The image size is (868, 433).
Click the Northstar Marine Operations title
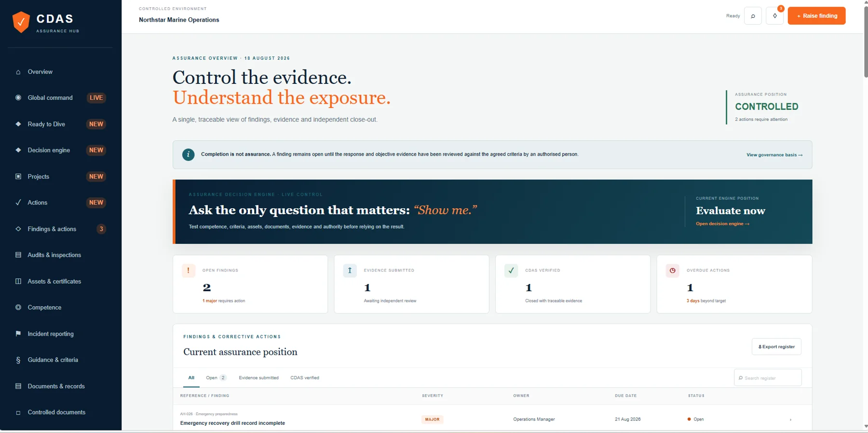pos(179,20)
